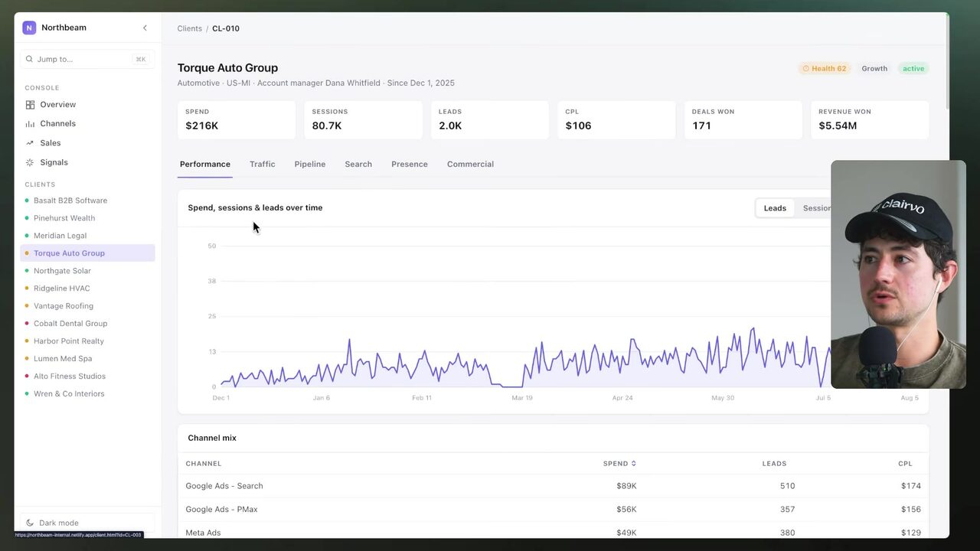Select Pinehurst Wealth in client list
980x551 pixels.
[87, 218]
